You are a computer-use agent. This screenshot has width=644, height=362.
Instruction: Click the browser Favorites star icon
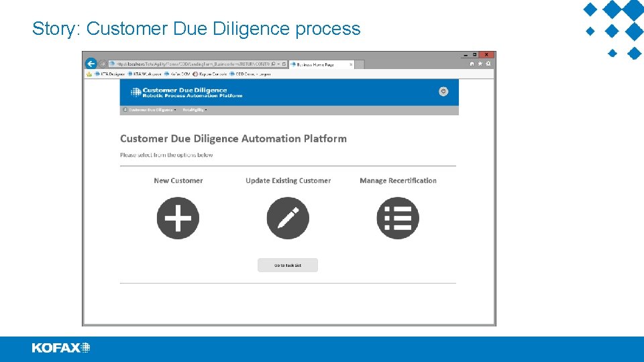tap(480, 64)
